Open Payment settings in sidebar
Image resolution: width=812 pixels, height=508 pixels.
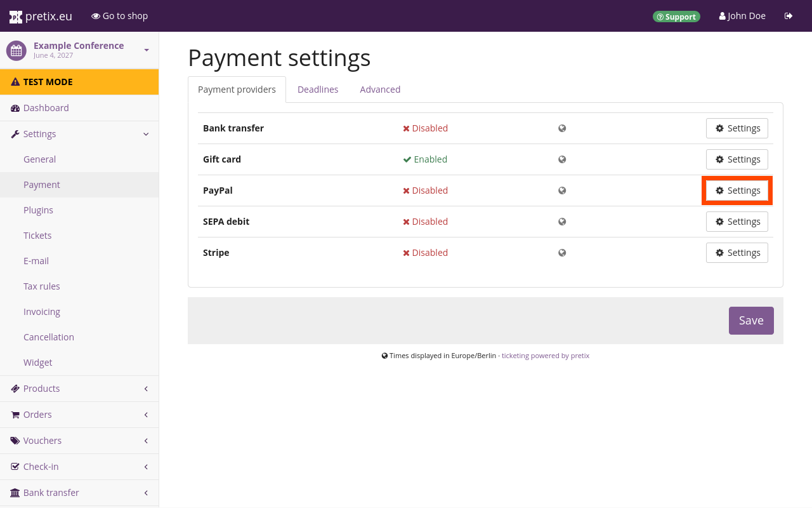click(x=79, y=185)
